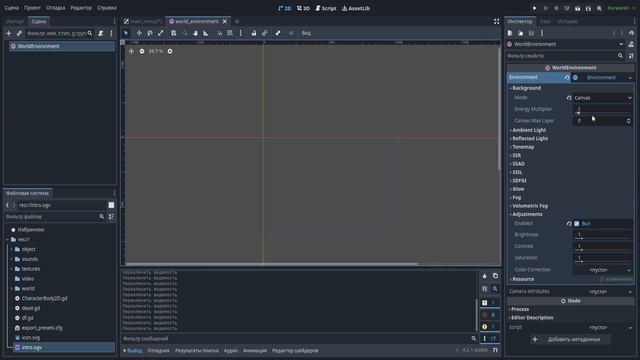Create a new resource in Inspector
The height and width of the screenshot is (360, 640).
[x=510, y=33]
